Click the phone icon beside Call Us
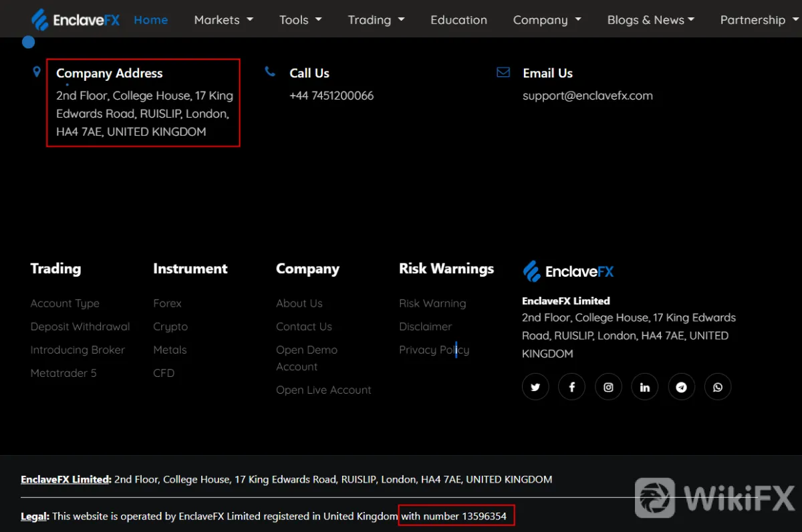Viewport: 802px width, 532px height. (x=270, y=72)
